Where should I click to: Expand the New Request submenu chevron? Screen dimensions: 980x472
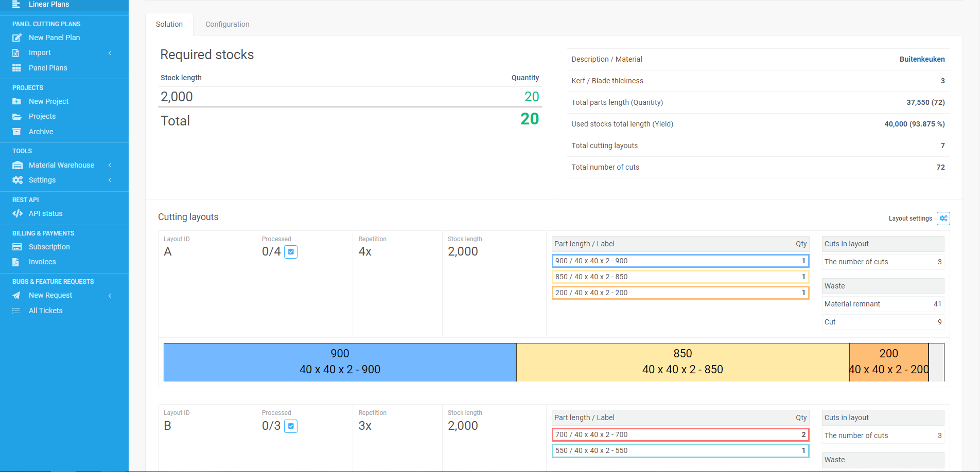coord(110,295)
